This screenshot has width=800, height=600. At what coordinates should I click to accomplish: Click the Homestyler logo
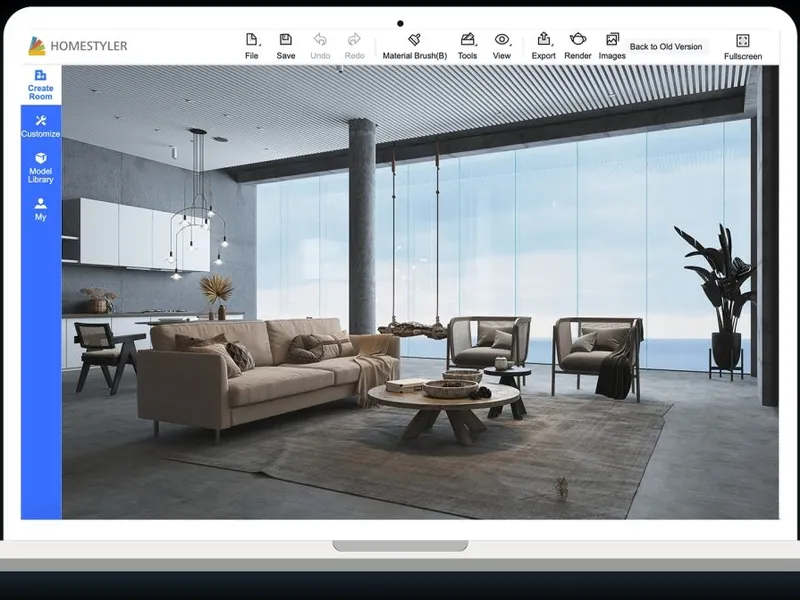(x=78, y=46)
